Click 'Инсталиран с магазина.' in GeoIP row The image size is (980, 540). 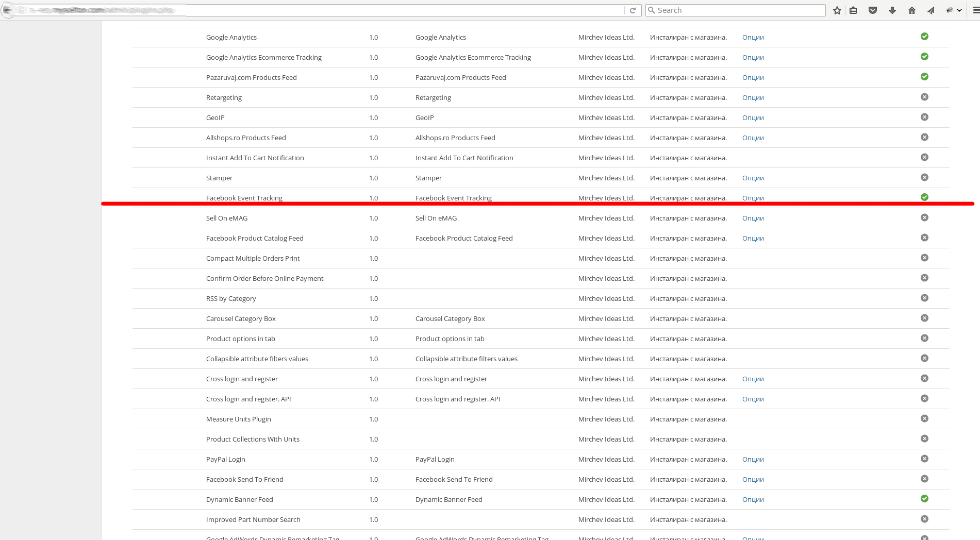pos(688,118)
